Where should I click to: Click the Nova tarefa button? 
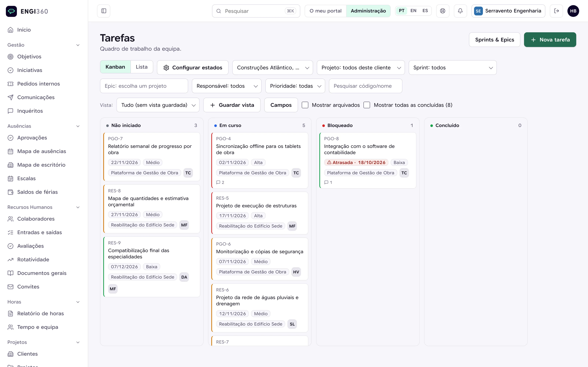coord(550,40)
